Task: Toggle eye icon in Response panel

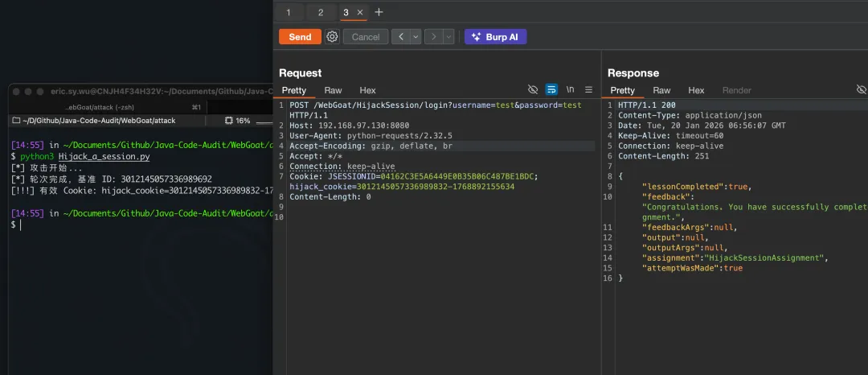Action: click(x=862, y=90)
